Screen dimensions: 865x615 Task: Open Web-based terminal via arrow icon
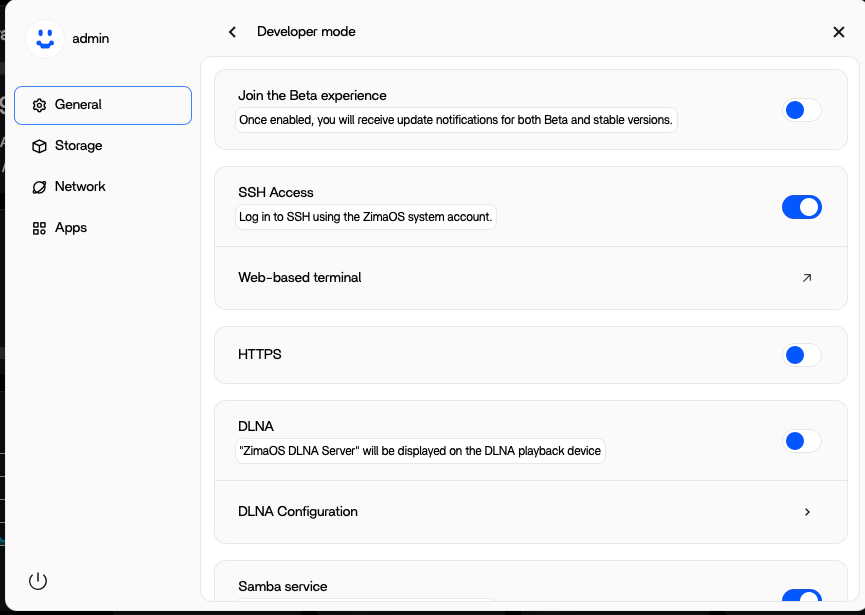[807, 278]
